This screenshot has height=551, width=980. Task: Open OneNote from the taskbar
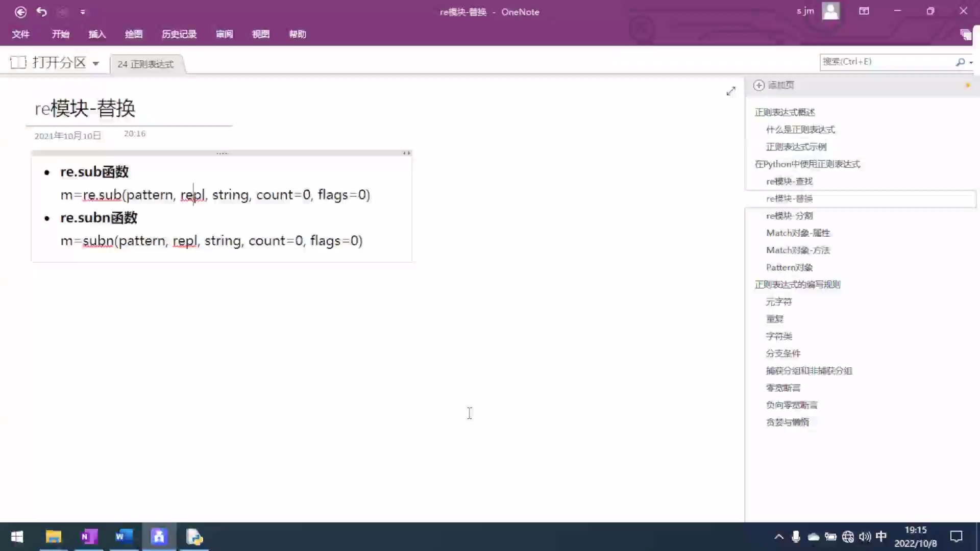pyautogui.click(x=88, y=537)
